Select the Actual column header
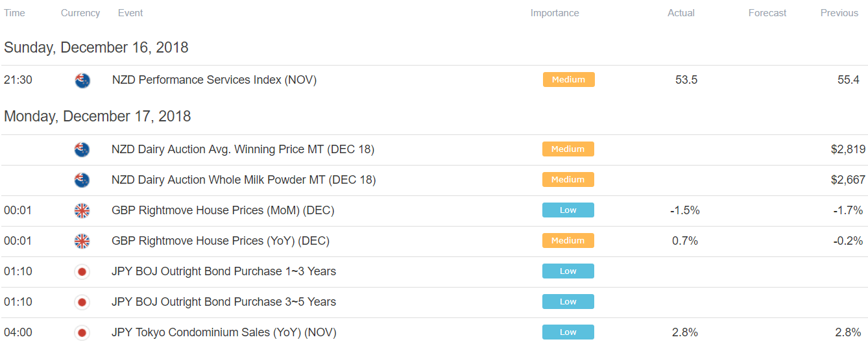Screen dimensions: 868x346 click(681, 13)
